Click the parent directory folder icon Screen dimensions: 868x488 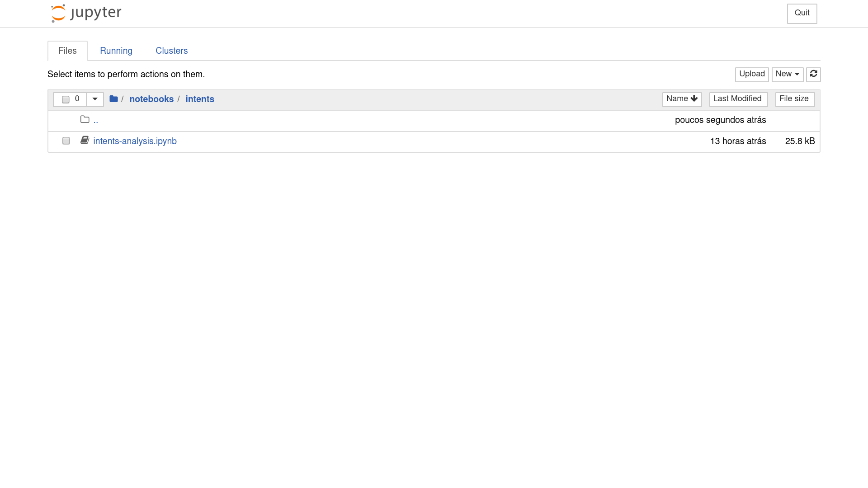[x=85, y=119]
